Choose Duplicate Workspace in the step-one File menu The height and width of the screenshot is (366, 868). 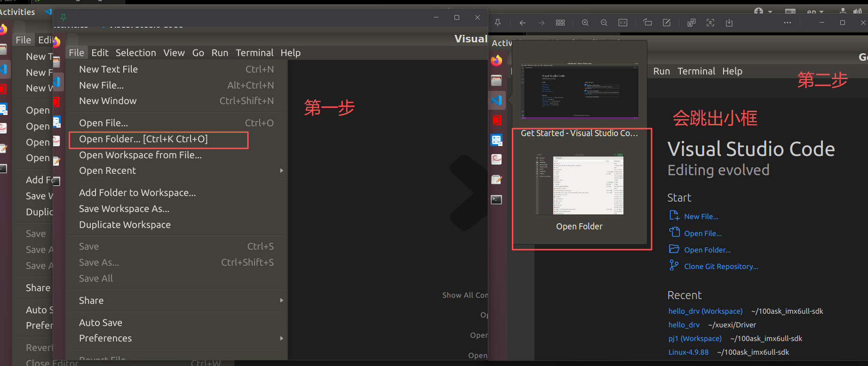coord(176,225)
